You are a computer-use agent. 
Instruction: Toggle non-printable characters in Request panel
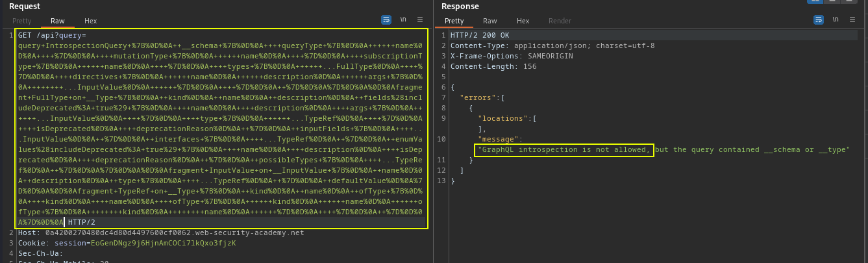[403, 20]
